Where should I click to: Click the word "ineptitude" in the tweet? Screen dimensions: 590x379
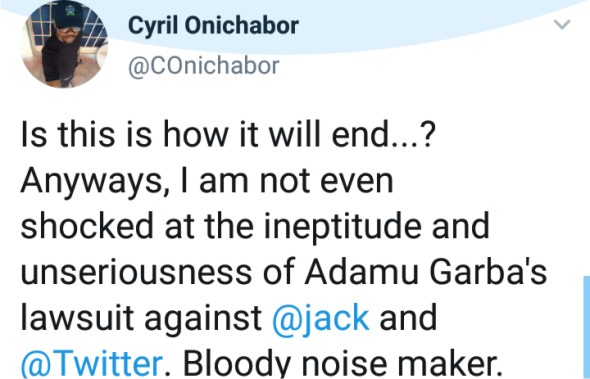(342, 227)
